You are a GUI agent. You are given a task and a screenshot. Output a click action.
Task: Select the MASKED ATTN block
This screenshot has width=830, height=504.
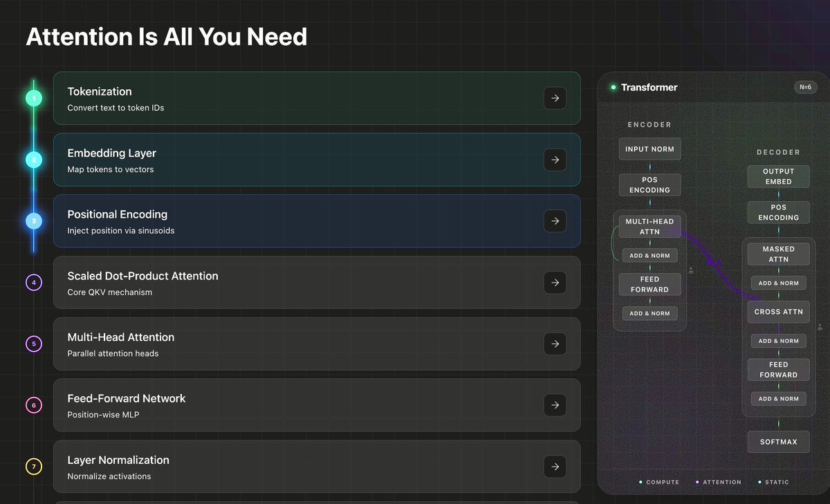(779, 254)
